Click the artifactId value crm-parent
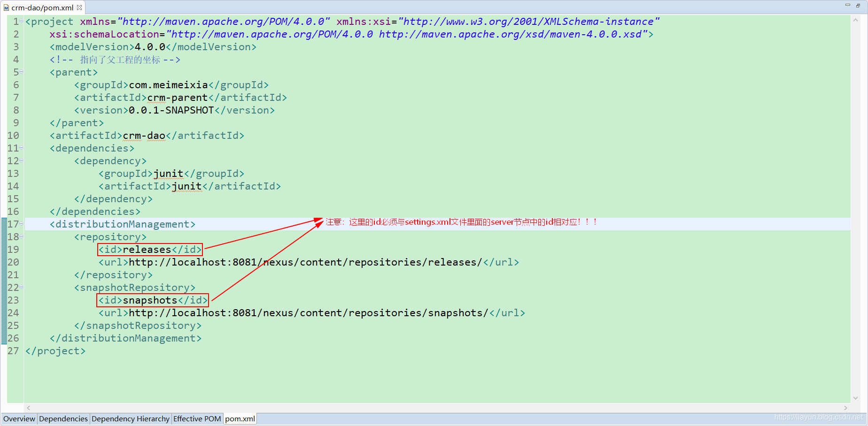Viewport: 868px width, 426px height. click(x=177, y=98)
